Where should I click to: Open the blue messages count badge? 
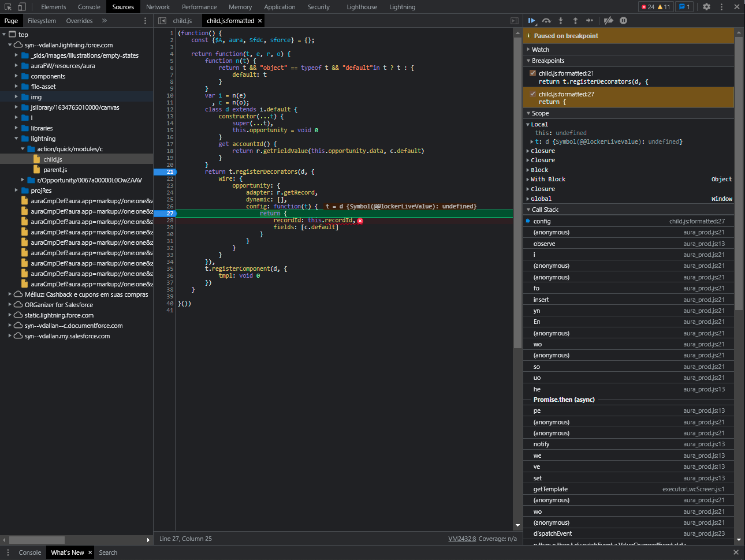pos(684,7)
